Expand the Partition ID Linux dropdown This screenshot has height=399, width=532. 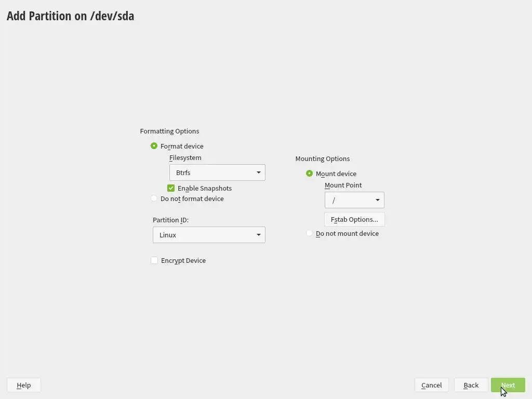coord(208,235)
